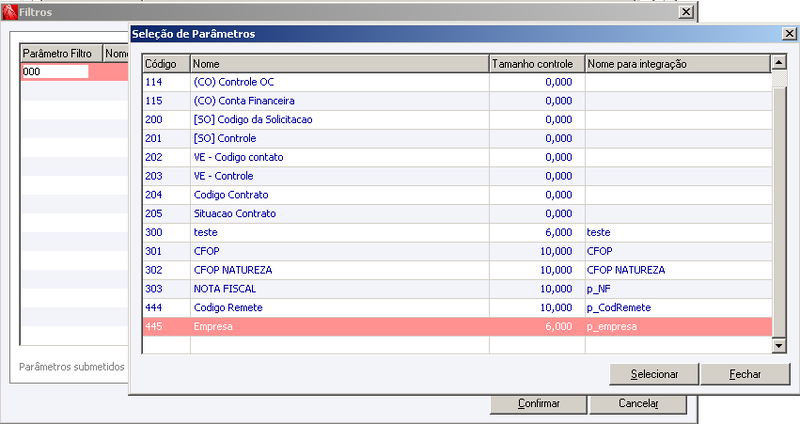The image size is (800, 424).
Task: Click the Código column header
Action: point(166,64)
